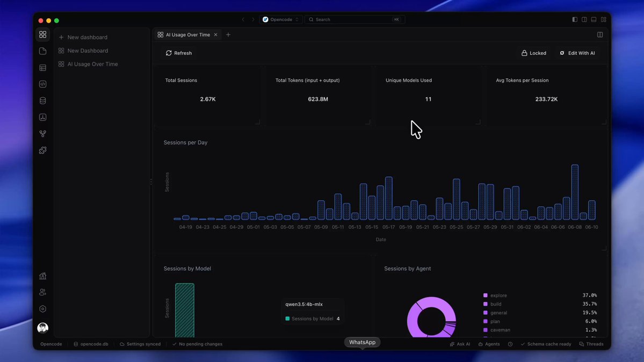
Task: Click the explore legend color swatch
Action: [x=486, y=295]
